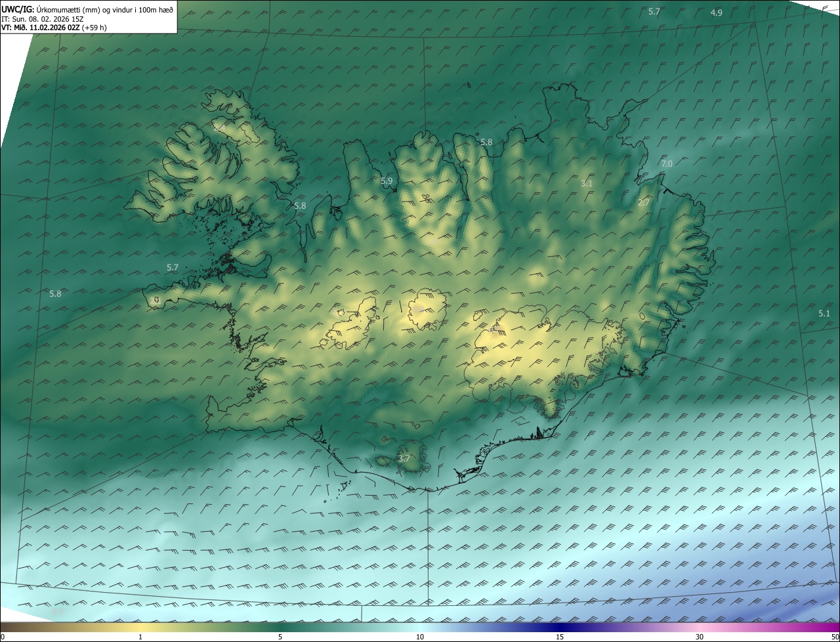Click the dark navy section of the colorbar above label 15
The height and width of the screenshot is (642, 840).
tap(560, 627)
